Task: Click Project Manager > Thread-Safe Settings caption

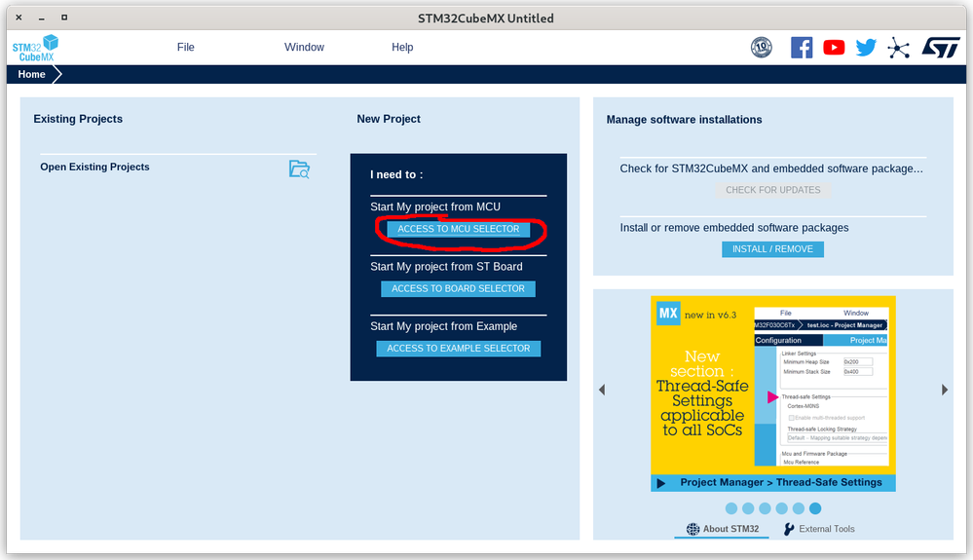Action: coord(780,482)
